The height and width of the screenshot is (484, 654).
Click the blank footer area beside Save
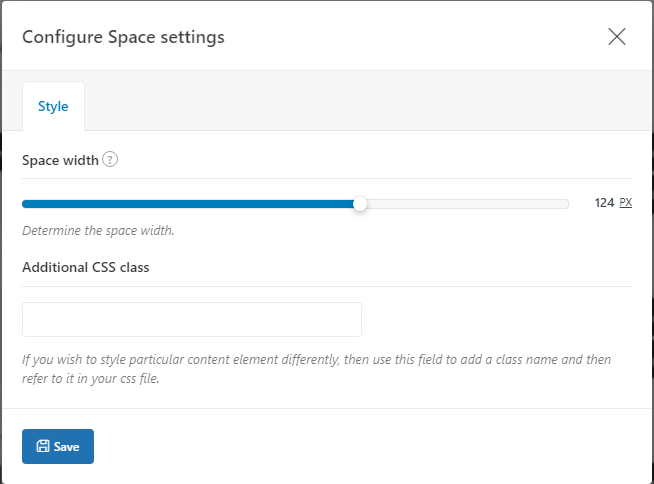point(371,446)
